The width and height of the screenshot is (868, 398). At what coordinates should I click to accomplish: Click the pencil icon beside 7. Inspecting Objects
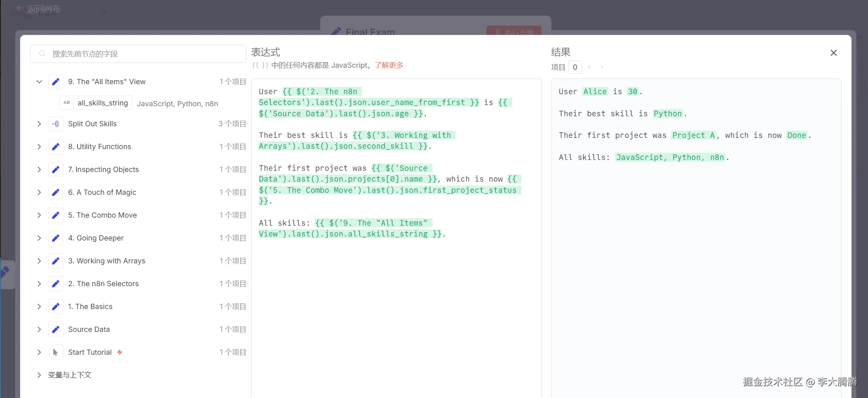[56, 170]
